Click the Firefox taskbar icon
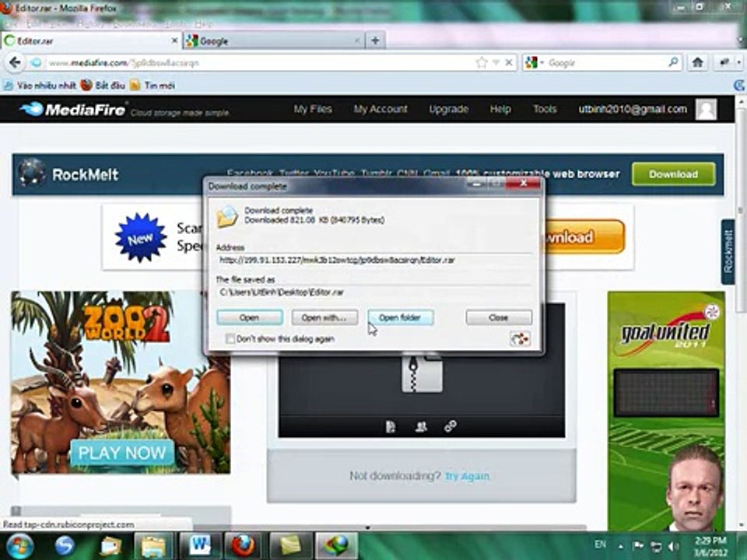This screenshot has height=560, width=747. [x=244, y=546]
